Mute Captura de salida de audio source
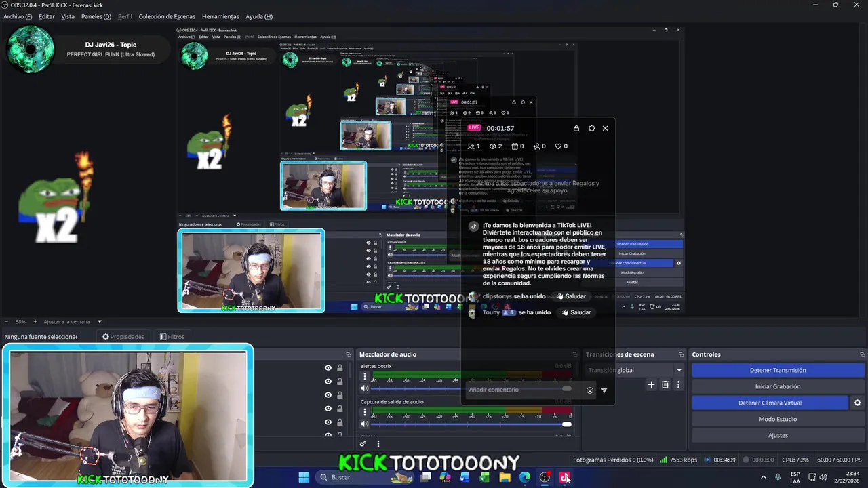This screenshot has height=488, width=868. coord(365,424)
